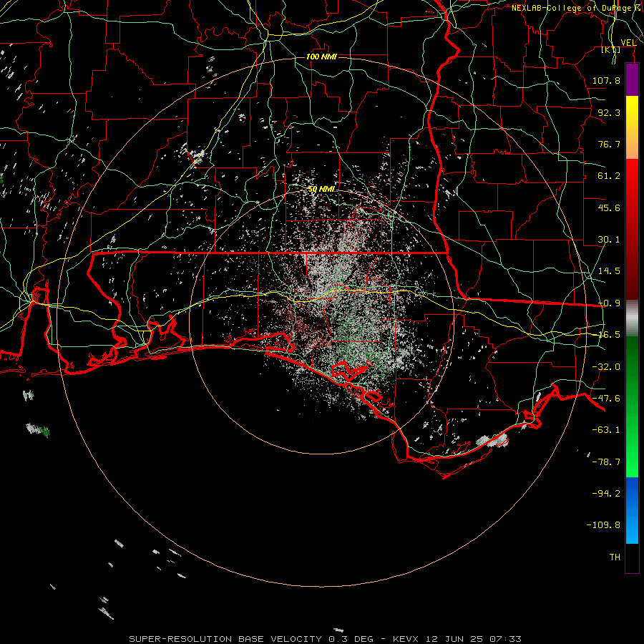Screen dimensions: 644x644
Task: Click the 50 NMI range ring label
Action: 321,189
